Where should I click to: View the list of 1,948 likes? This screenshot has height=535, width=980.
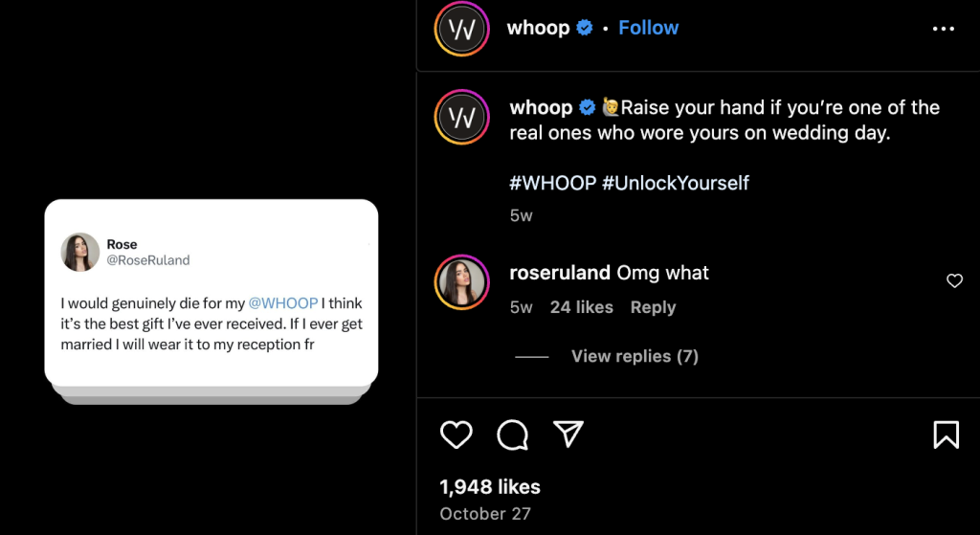pos(490,487)
